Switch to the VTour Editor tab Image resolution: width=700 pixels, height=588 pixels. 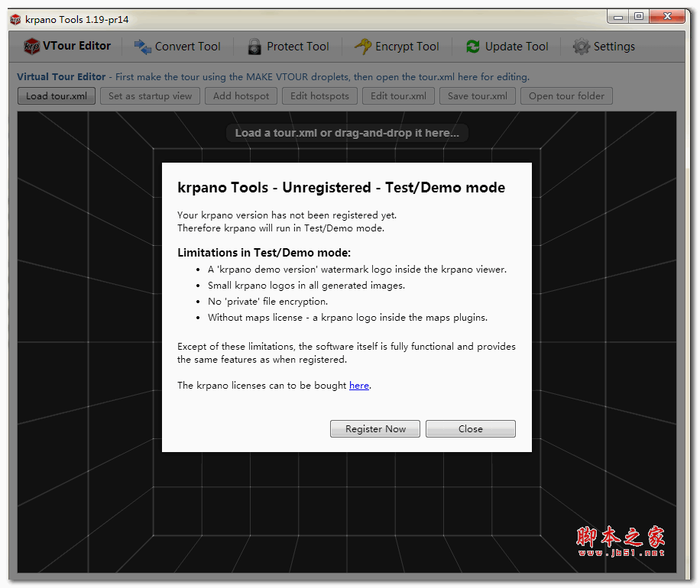(67, 47)
